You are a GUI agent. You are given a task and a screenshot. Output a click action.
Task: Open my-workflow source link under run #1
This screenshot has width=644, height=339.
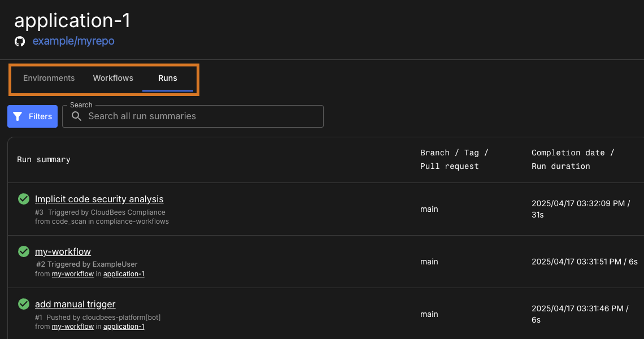73,326
